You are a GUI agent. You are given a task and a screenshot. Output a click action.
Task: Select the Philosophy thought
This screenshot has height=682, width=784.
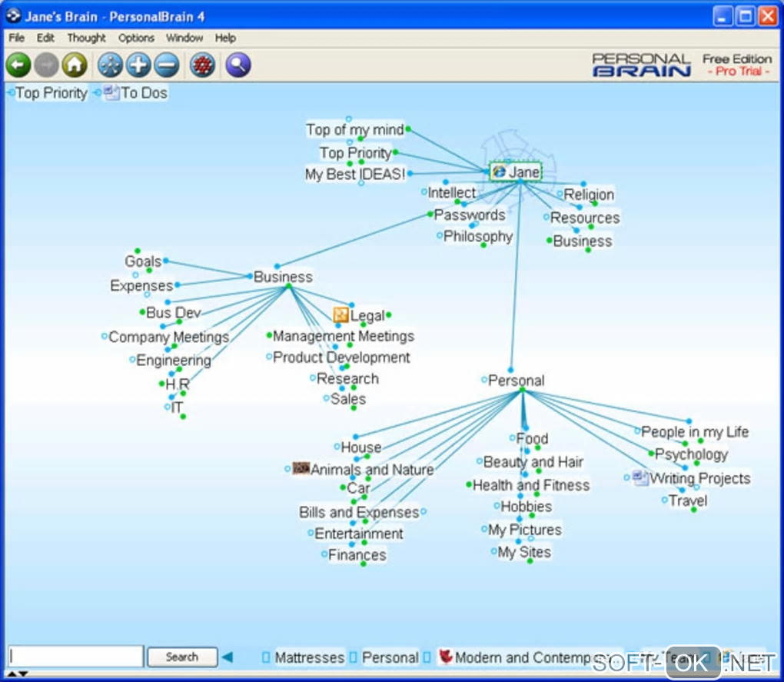[478, 236]
